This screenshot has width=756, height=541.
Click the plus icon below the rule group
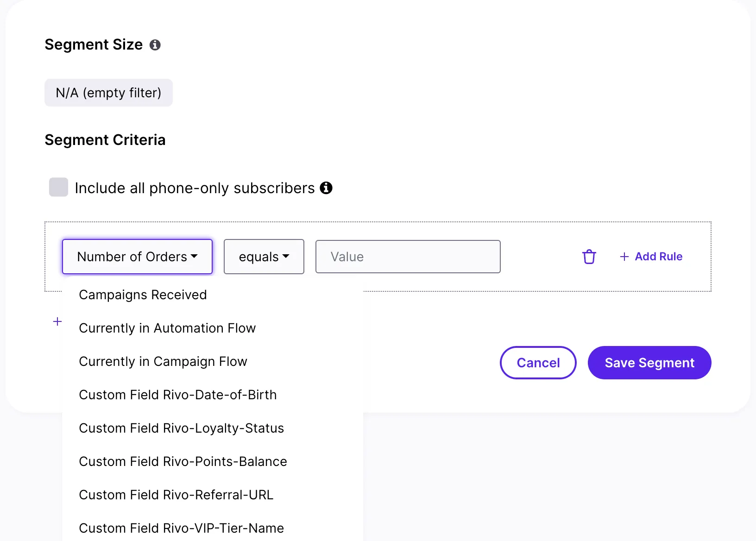[57, 321]
